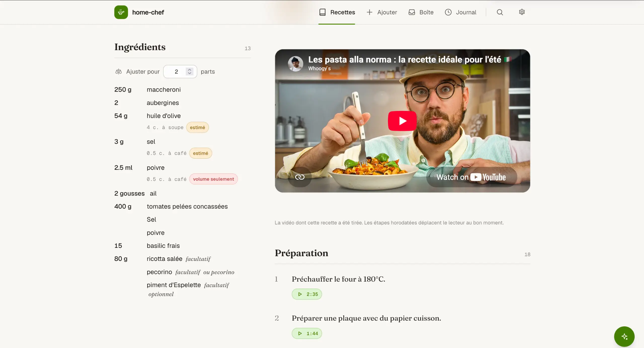Image resolution: width=644 pixels, height=348 pixels.
Task: Click the ricotta salée ingredient
Action: tap(165, 259)
